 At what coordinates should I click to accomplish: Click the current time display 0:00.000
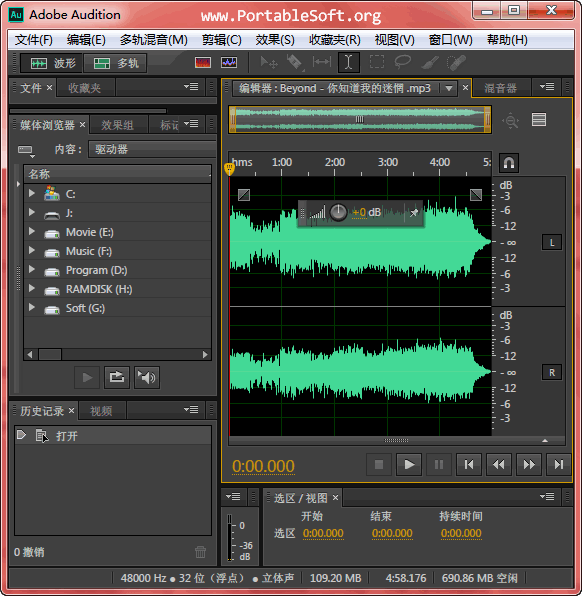[263, 466]
